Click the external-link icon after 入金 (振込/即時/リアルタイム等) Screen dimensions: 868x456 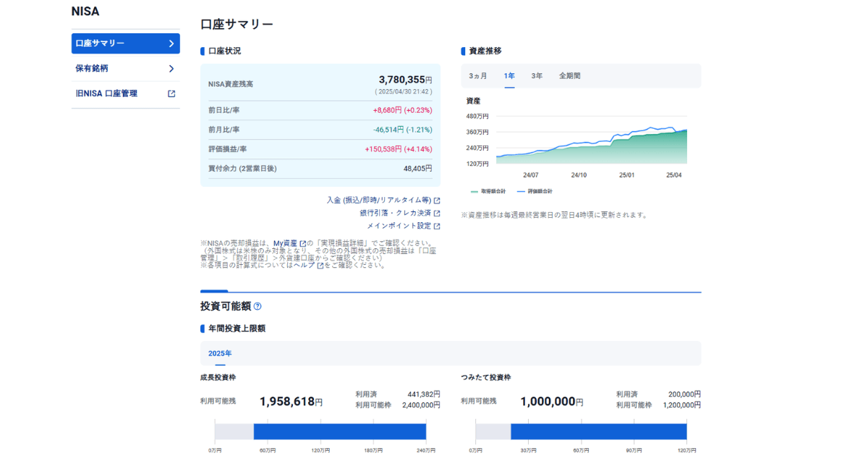click(437, 200)
